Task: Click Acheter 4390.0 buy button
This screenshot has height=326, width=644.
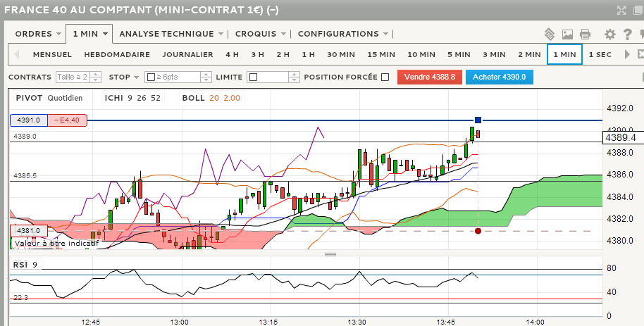Action: pos(500,77)
